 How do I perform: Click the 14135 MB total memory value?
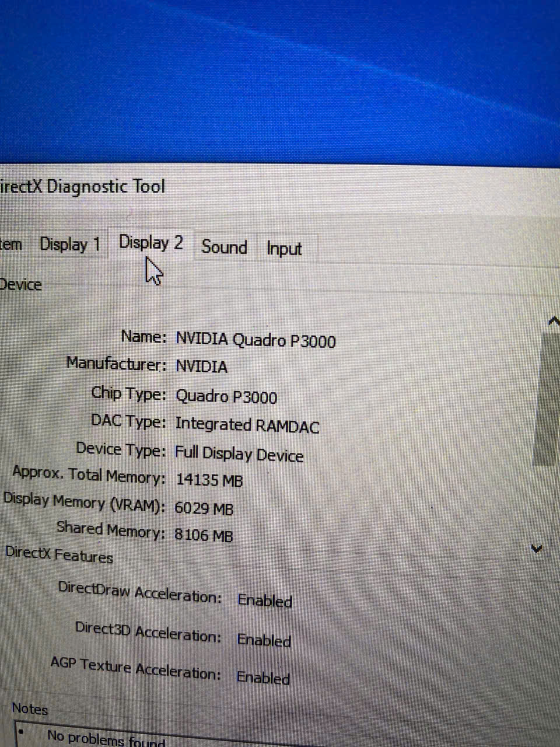[x=209, y=480]
